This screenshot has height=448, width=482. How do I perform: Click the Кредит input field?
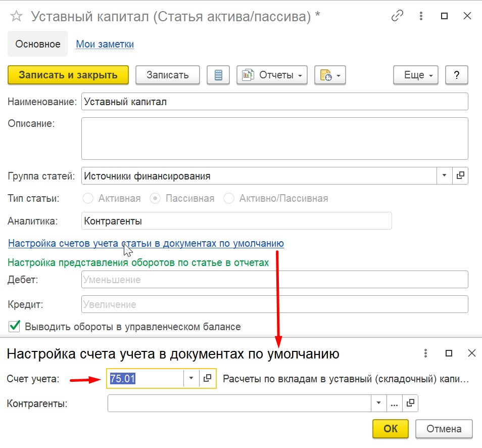pos(274,304)
